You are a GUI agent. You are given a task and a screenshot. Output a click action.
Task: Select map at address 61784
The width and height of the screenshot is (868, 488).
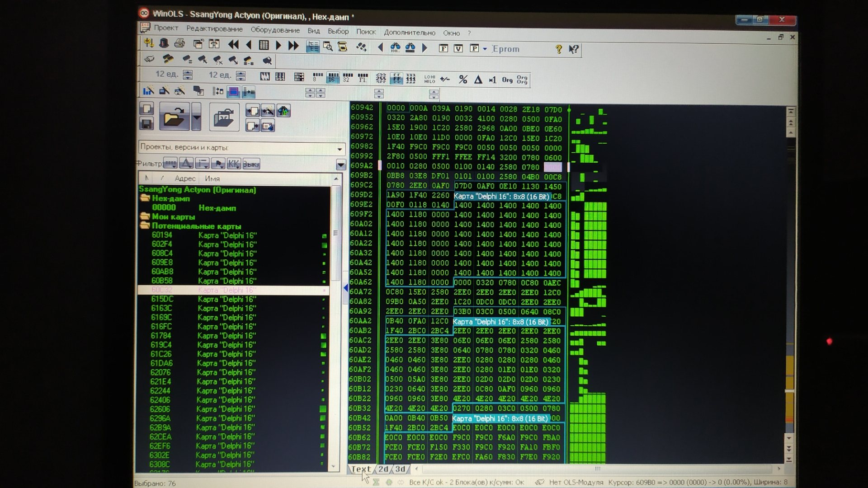pyautogui.click(x=234, y=336)
